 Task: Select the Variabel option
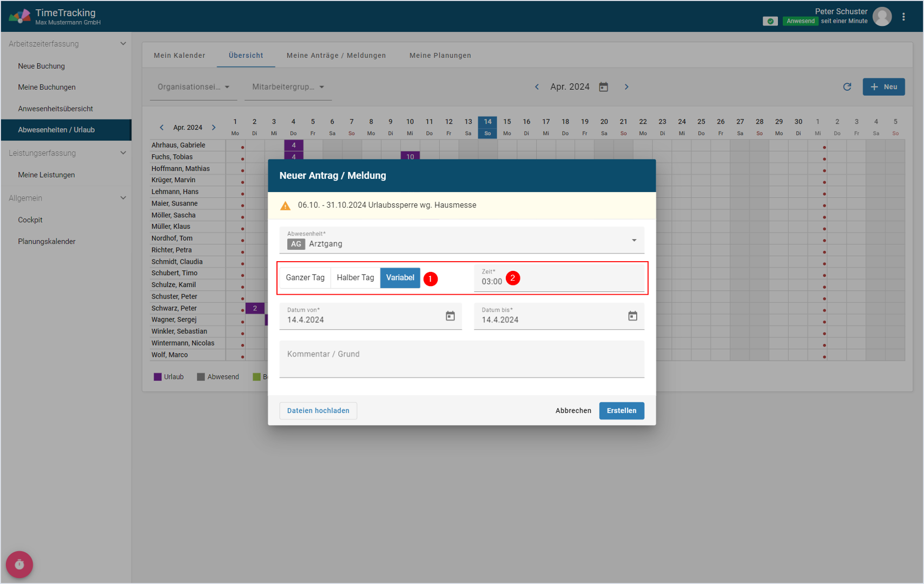(400, 278)
